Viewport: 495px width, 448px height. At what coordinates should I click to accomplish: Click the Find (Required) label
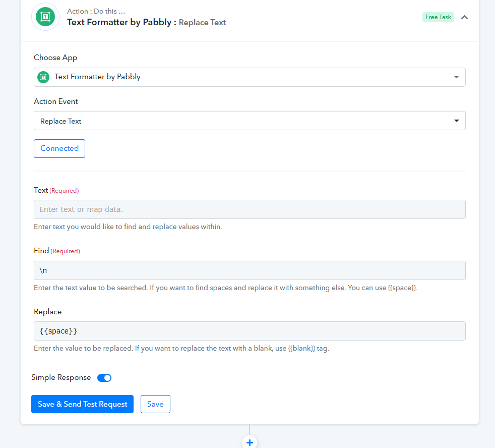tap(57, 251)
